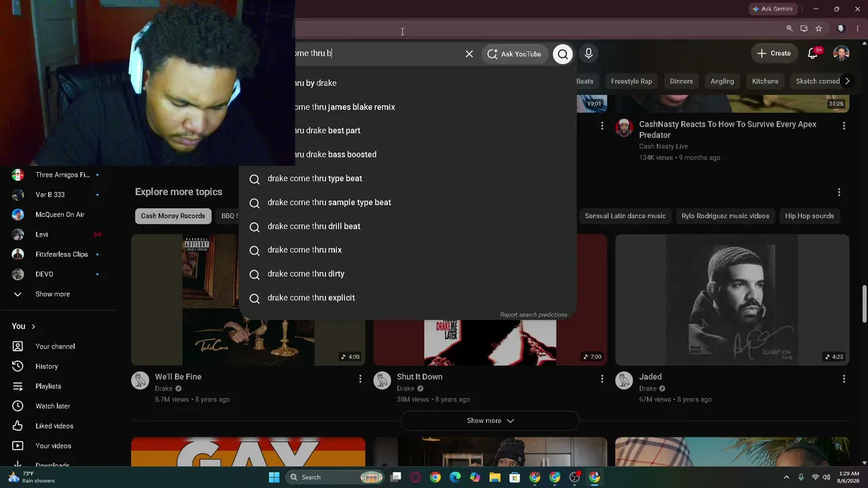Open Three Amigos subscription channel
The width and height of the screenshot is (868, 488).
pos(58,175)
